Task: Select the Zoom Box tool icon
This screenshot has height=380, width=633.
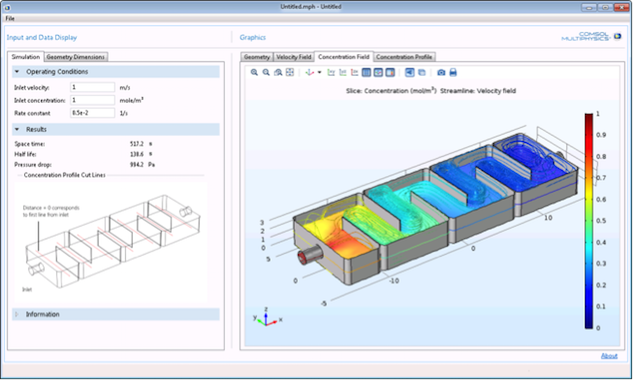Action: 278,72
